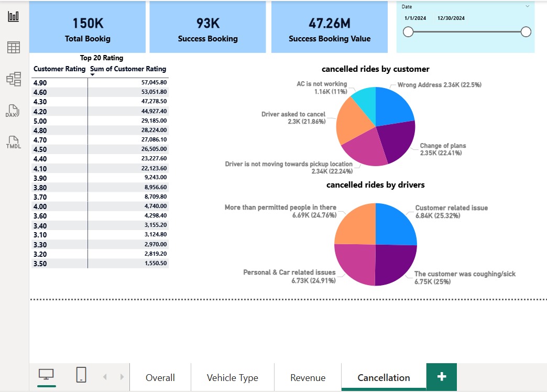547x392 pixels.
Task: Open Report view in left sidebar
Action: point(13,16)
